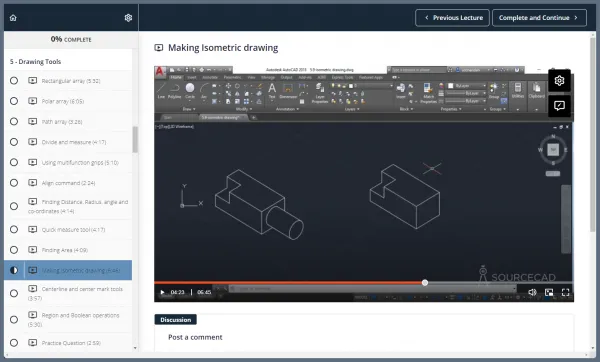Screen dimensions: 600x362
Task: Mute the video volume
Action: pos(532,292)
